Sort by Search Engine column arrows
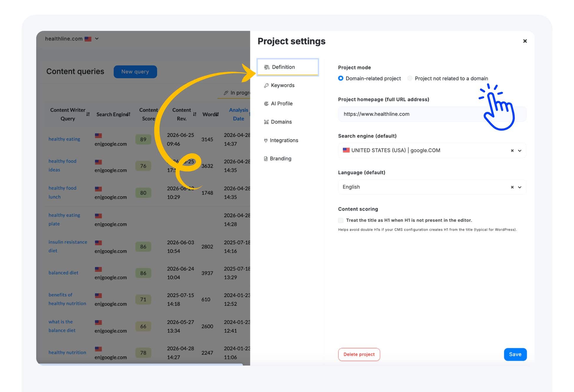The width and height of the screenshot is (574, 392). click(129, 114)
